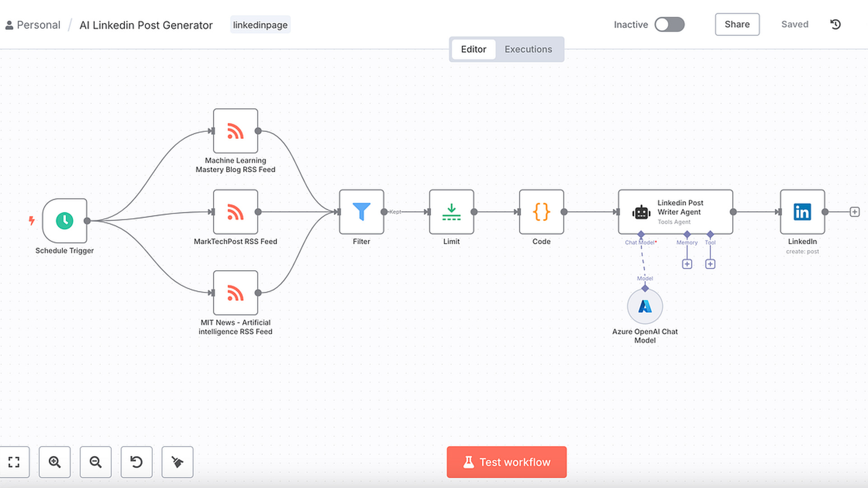Image resolution: width=868 pixels, height=488 pixels.
Task: Click the Schedule Trigger lightning bolt indicator
Action: tap(32, 221)
